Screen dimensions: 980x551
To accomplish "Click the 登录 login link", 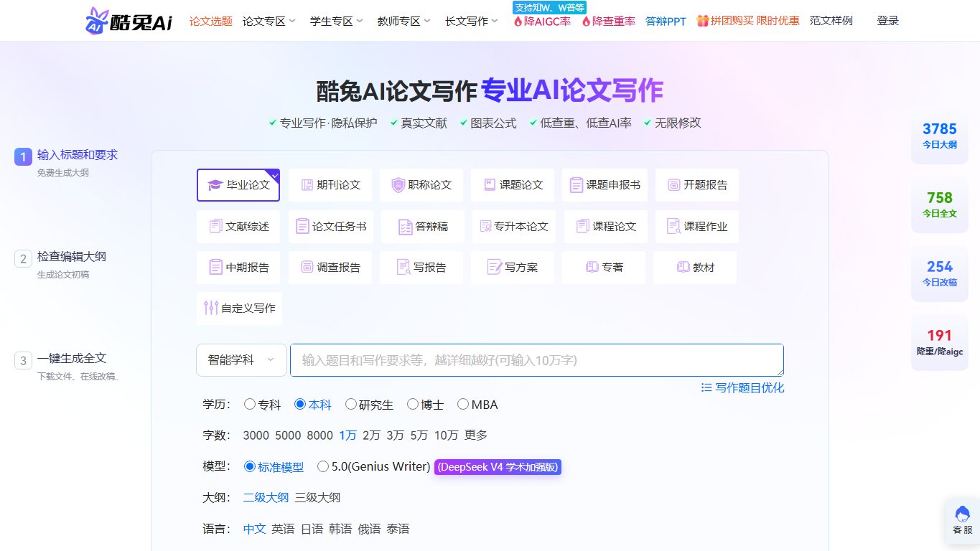I will (x=888, y=21).
